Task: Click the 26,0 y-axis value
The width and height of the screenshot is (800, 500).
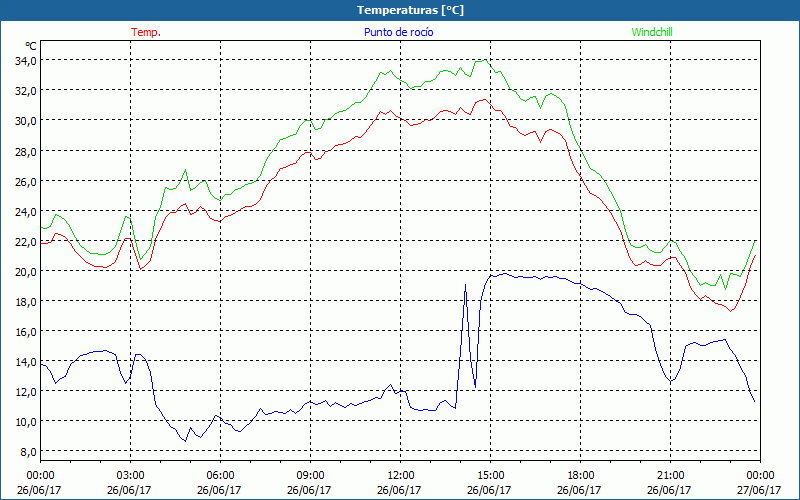Action: click(26, 181)
